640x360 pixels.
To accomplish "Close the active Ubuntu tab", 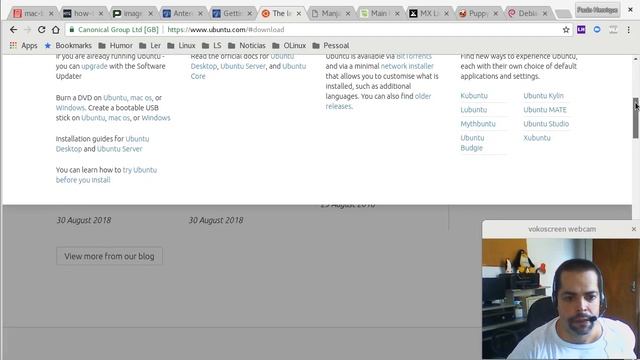I will (x=299, y=13).
